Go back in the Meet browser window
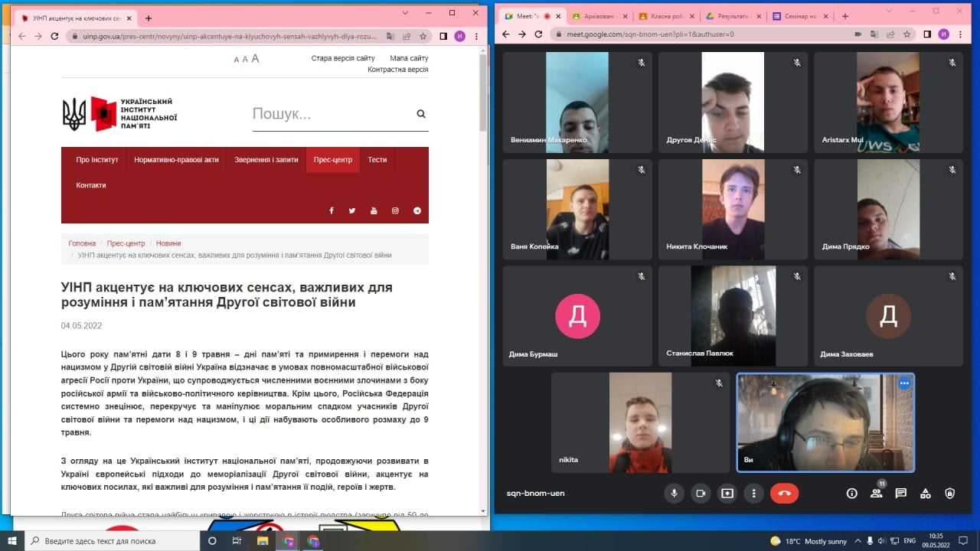 point(505,34)
